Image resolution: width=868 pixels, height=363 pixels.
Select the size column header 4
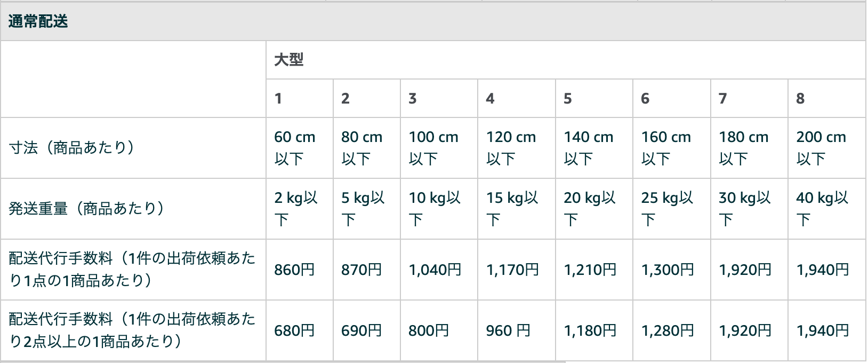click(x=490, y=99)
